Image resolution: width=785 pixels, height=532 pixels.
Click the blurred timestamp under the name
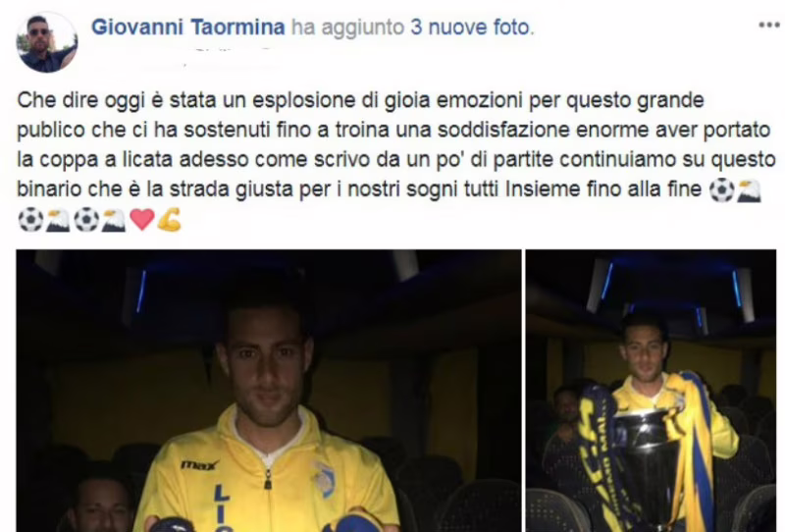click(x=231, y=54)
